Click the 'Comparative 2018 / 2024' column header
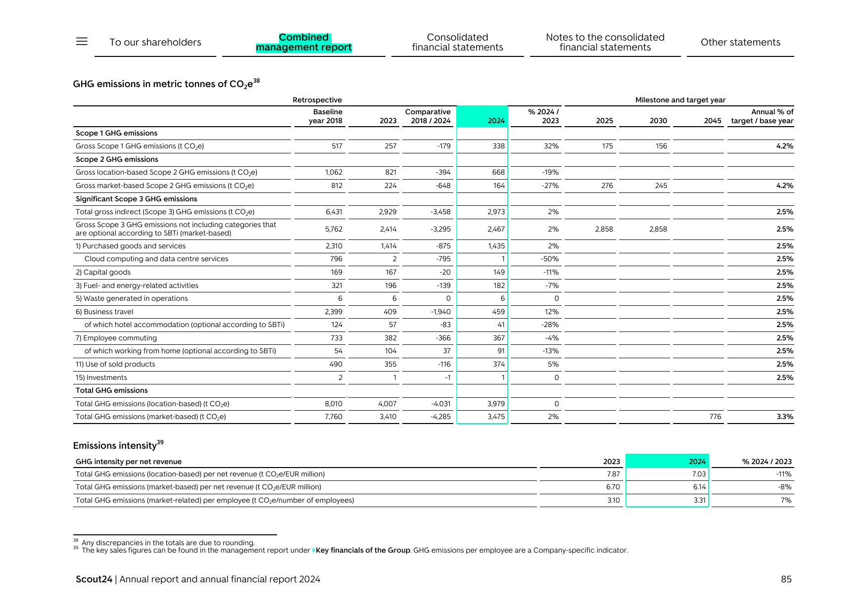Screen dimensions: 868x613 pyautogui.click(x=428, y=116)
